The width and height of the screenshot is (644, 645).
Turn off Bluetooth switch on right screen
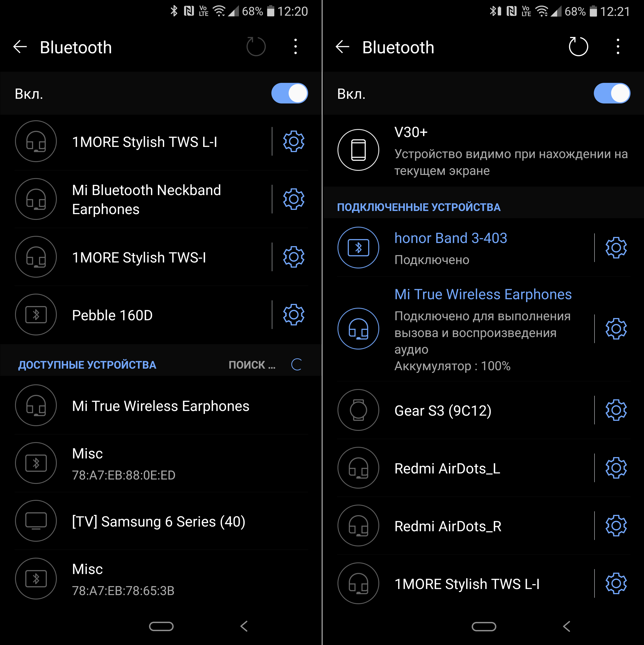pos(612,93)
